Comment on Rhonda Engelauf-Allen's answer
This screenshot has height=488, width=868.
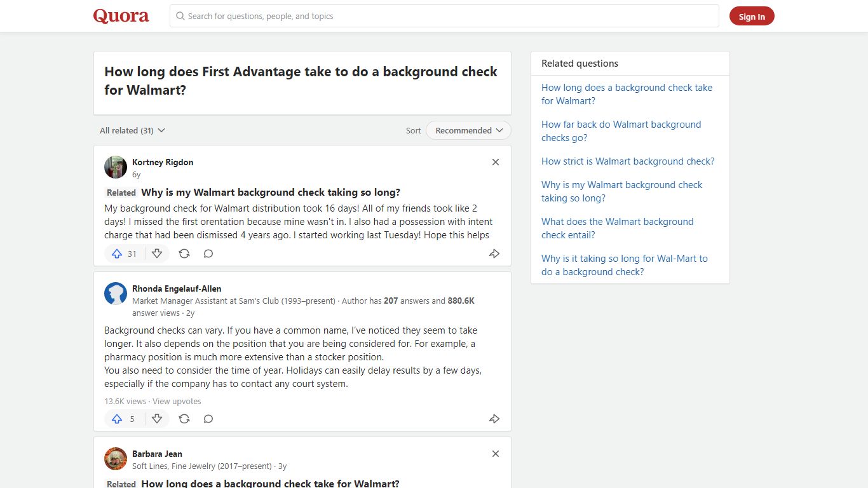(208, 419)
